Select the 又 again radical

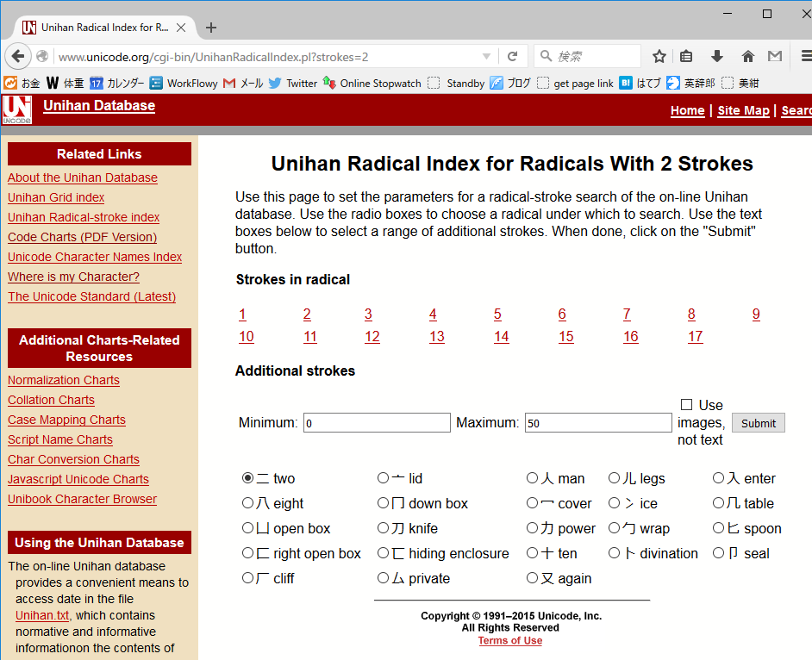[x=532, y=577]
